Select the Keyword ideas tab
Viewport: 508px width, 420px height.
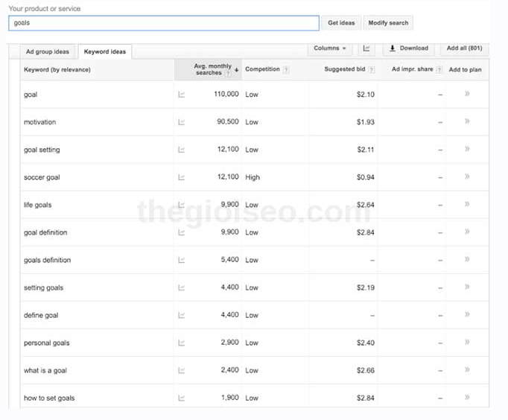coord(105,52)
